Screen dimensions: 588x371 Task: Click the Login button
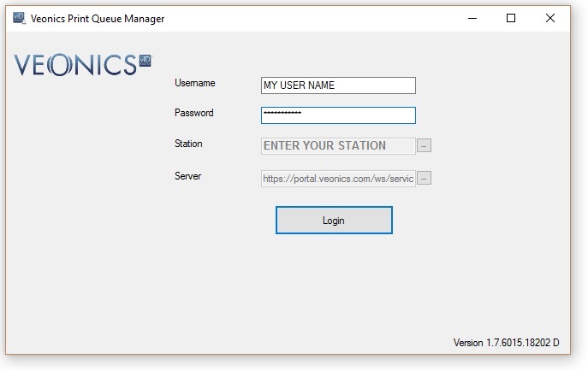[334, 221]
